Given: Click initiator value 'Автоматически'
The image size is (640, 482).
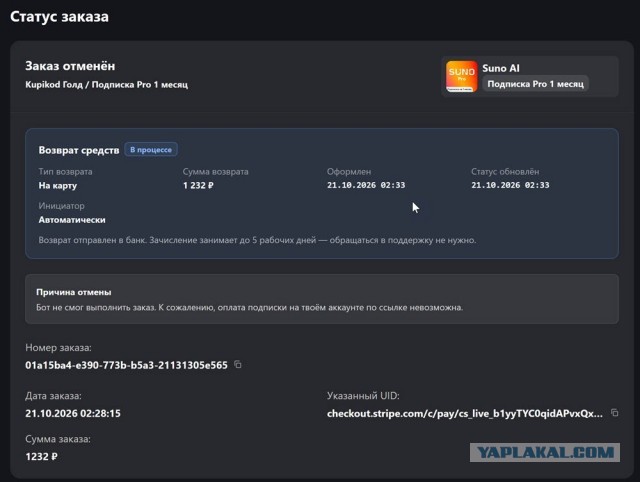Looking at the screenshot, I should (72, 220).
